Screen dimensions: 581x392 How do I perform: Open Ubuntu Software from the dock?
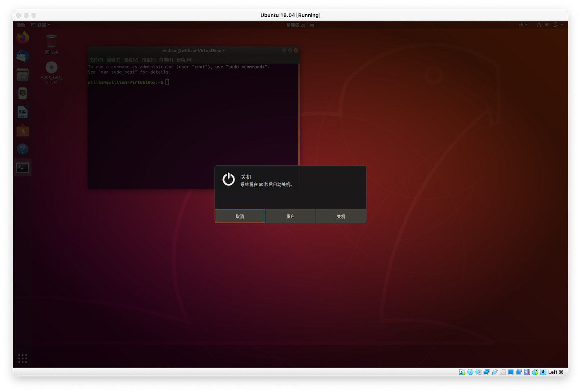(x=22, y=131)
